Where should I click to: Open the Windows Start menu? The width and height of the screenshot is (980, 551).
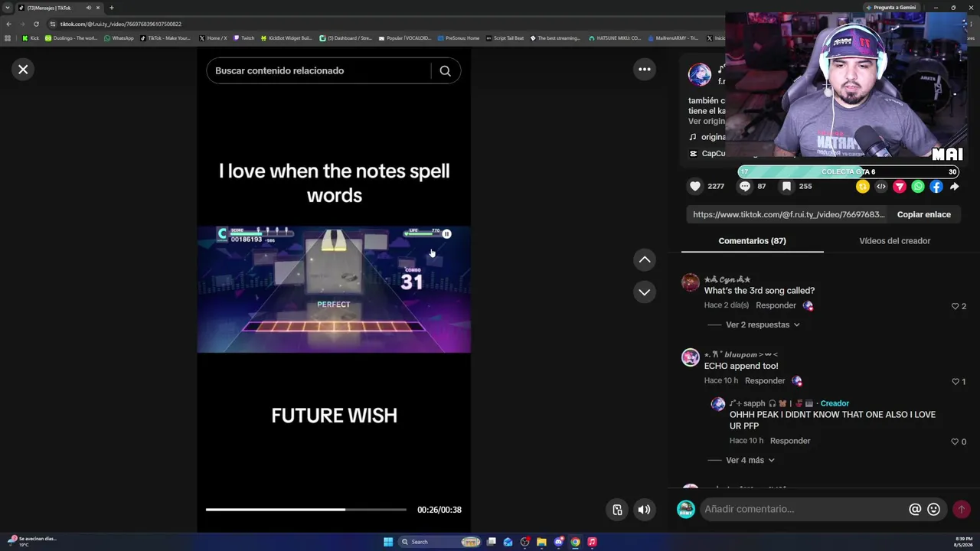click(388, 542)
